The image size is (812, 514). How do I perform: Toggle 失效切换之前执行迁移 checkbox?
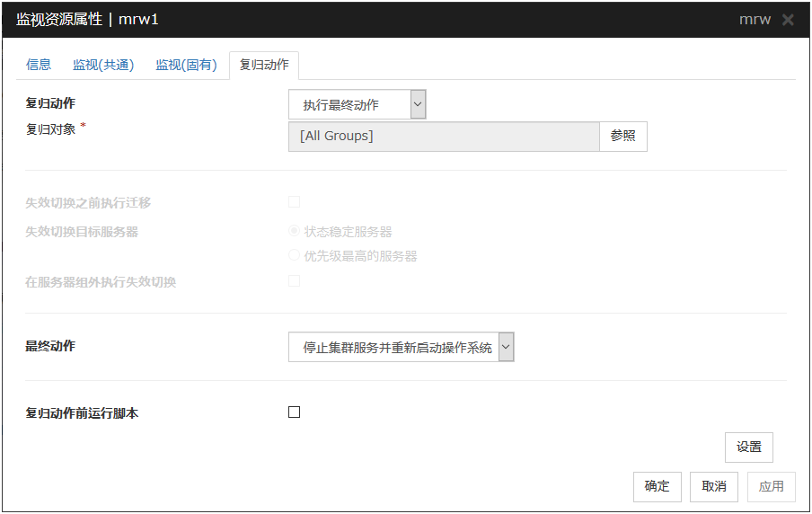click(x=294, y=202)
